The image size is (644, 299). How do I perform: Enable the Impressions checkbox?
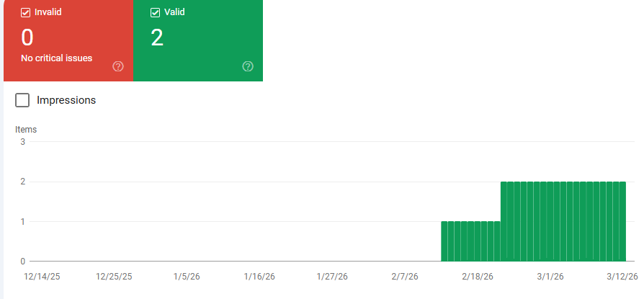coord(22,100)
